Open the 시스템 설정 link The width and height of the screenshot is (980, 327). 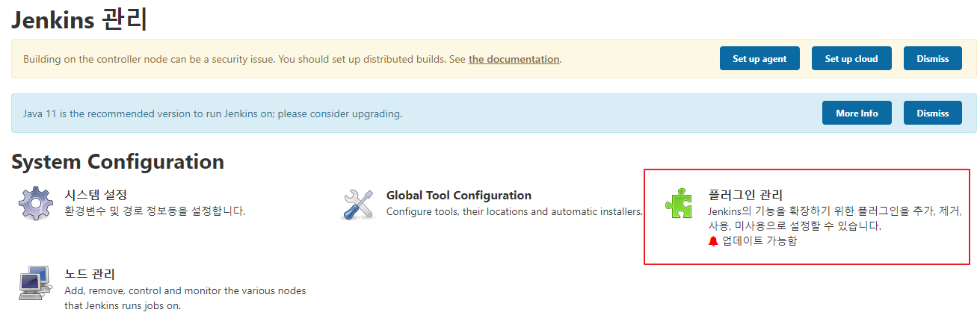point(96,195)
